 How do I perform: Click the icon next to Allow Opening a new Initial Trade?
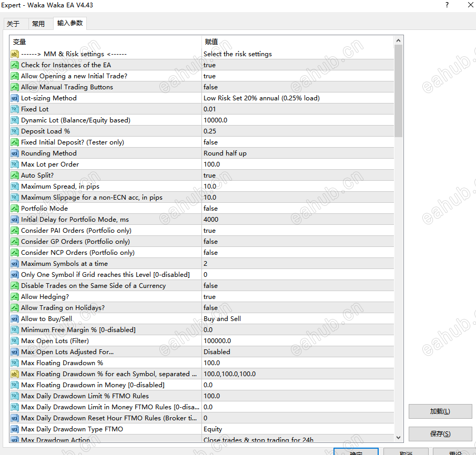(x=15, y=76)
